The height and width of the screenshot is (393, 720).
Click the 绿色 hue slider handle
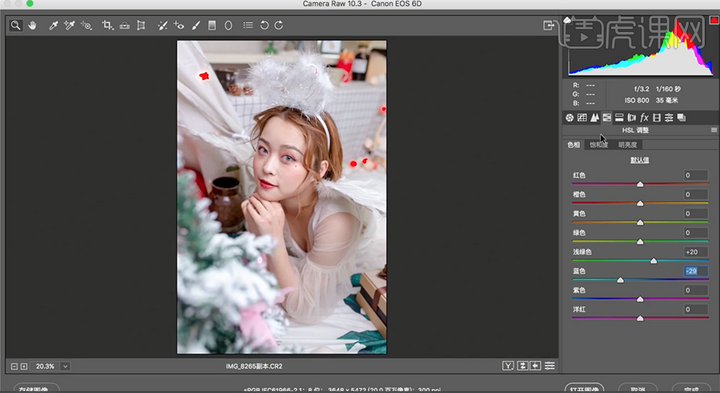[x=640, y=241]
